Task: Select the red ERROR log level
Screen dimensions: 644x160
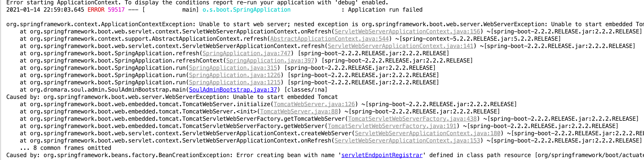Action: coord(96,10)
